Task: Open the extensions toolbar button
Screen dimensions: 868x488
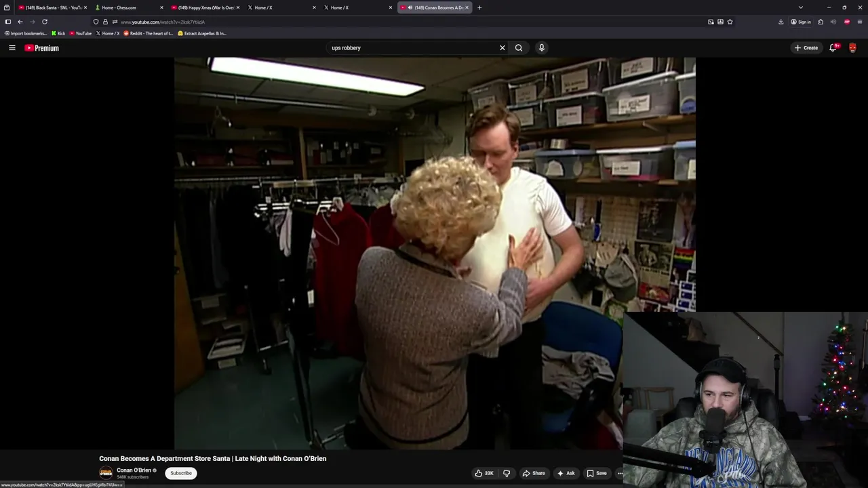Action: point(821,22)
